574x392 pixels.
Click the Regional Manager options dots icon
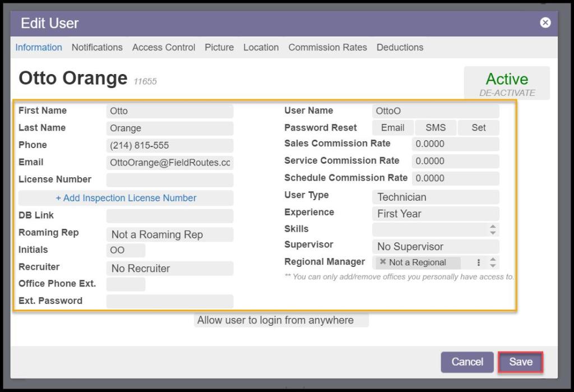(478, 262)
